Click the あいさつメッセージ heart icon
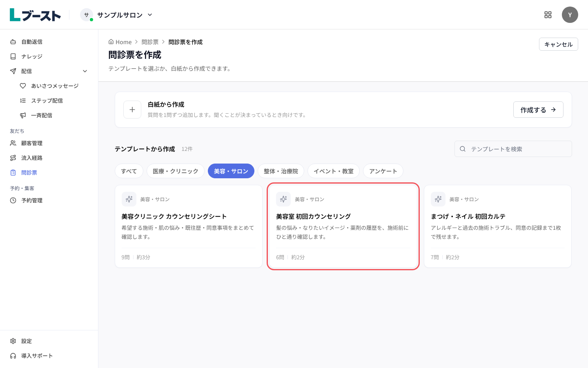 coord(23,86)
